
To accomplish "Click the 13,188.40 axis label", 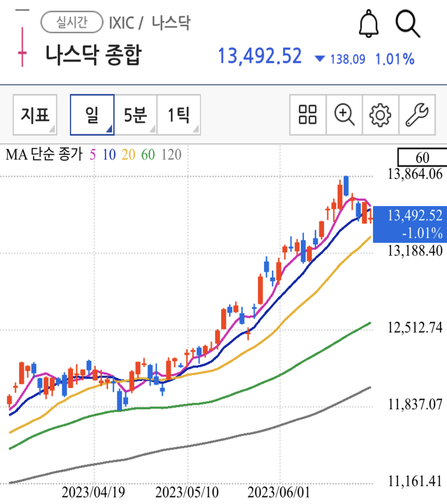I will click(415, 251).
